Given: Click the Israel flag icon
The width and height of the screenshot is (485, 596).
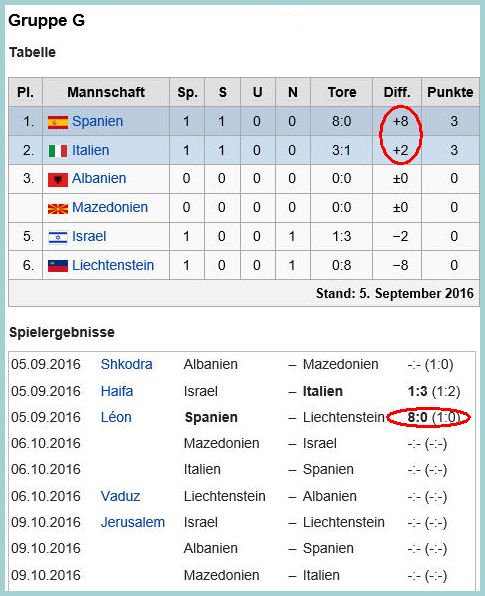Looking at the screenshot, I should click(x=58, y=237).
